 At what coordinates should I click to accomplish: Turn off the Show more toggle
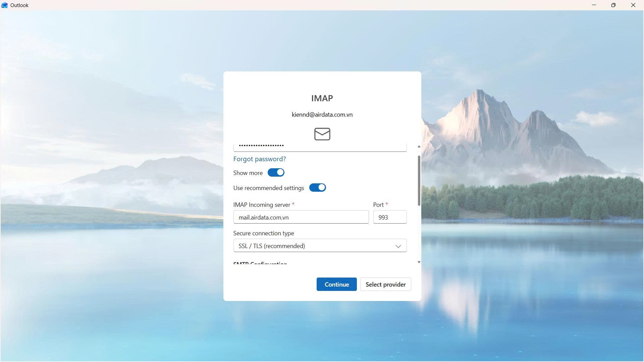coord(276,173)
